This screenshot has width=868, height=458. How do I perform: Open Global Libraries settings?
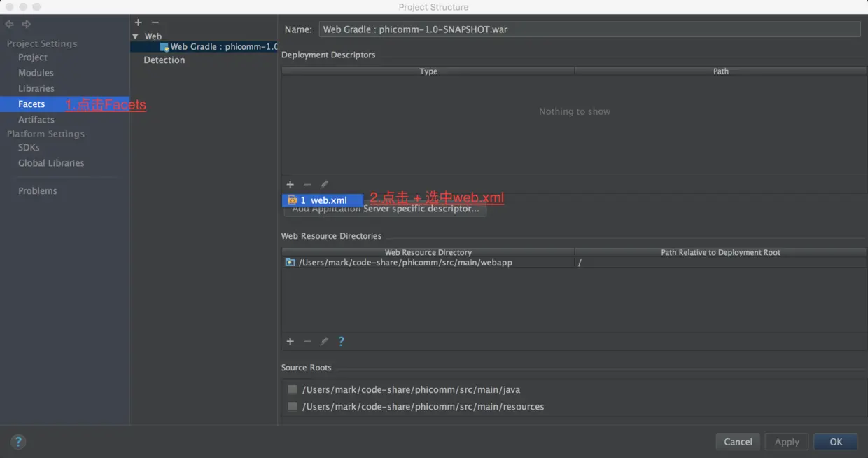click(x=51, y=163)
